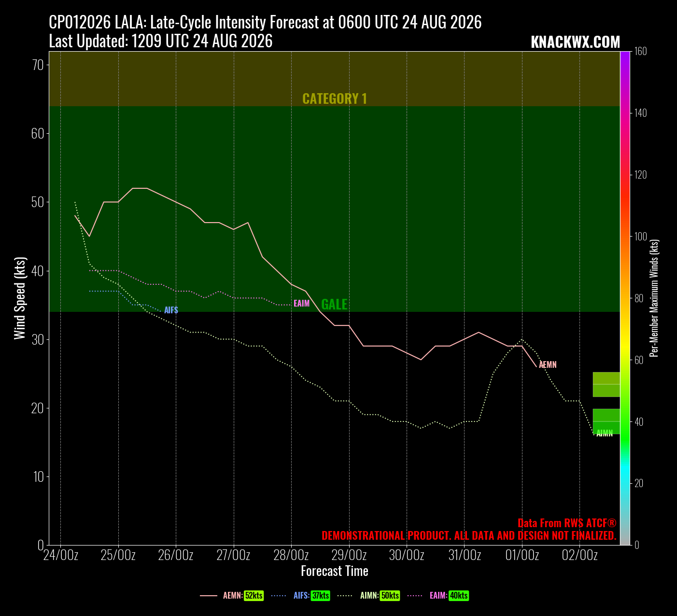
Task: Click the 80 tick on the colorbar
Action: pos(639,298)
